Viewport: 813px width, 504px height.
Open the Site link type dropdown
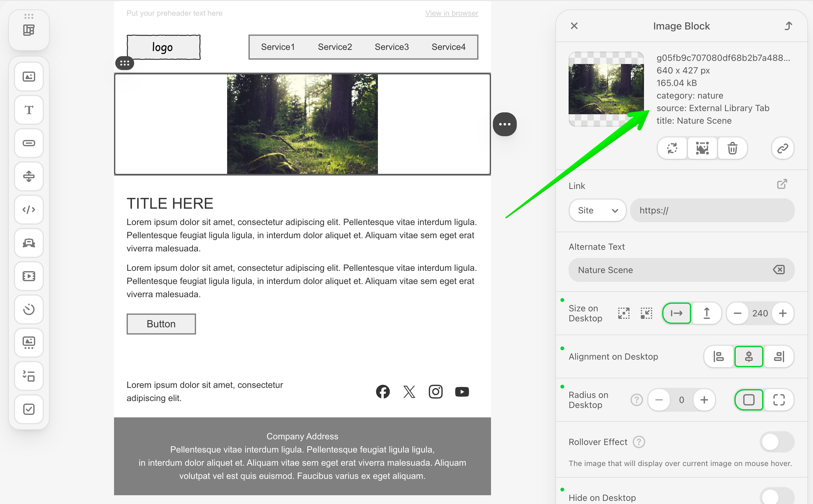click(597, 210)
